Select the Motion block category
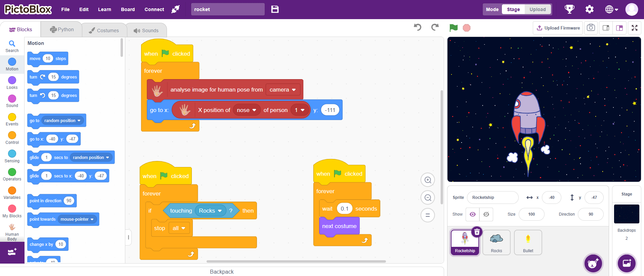Viewport: 644px width, 276px height. tap(12, 64)
